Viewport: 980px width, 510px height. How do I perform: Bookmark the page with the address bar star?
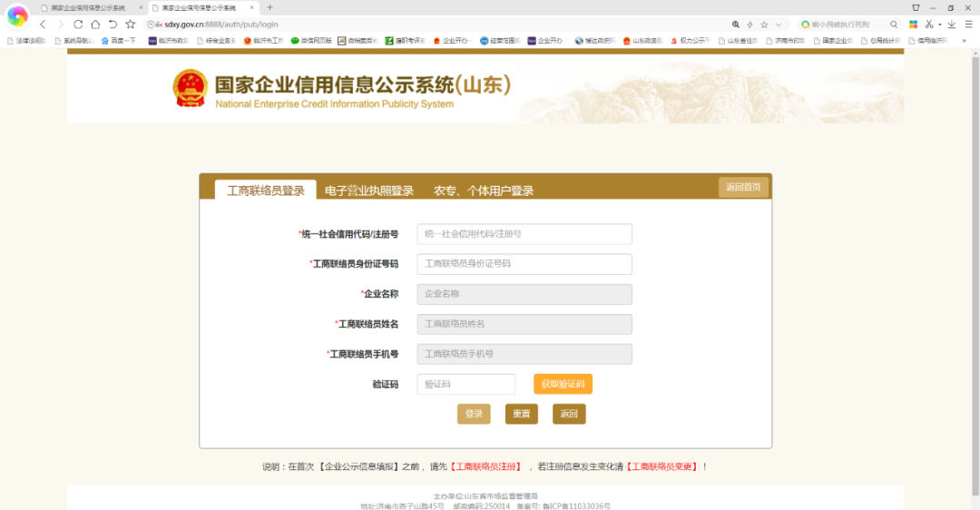(x=764, y=25)
